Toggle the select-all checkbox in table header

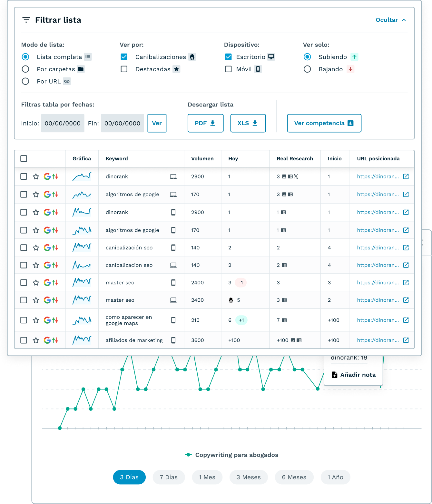[x=24, y=158]
